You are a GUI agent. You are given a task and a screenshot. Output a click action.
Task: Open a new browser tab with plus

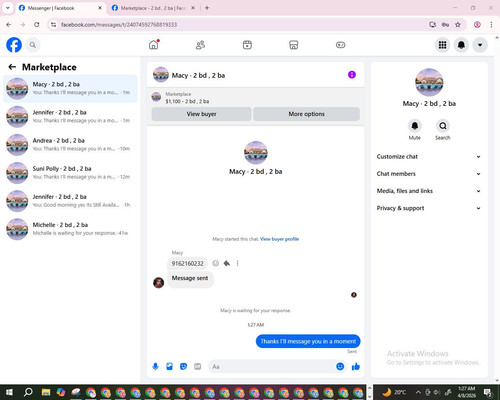(x=207, y=8)
